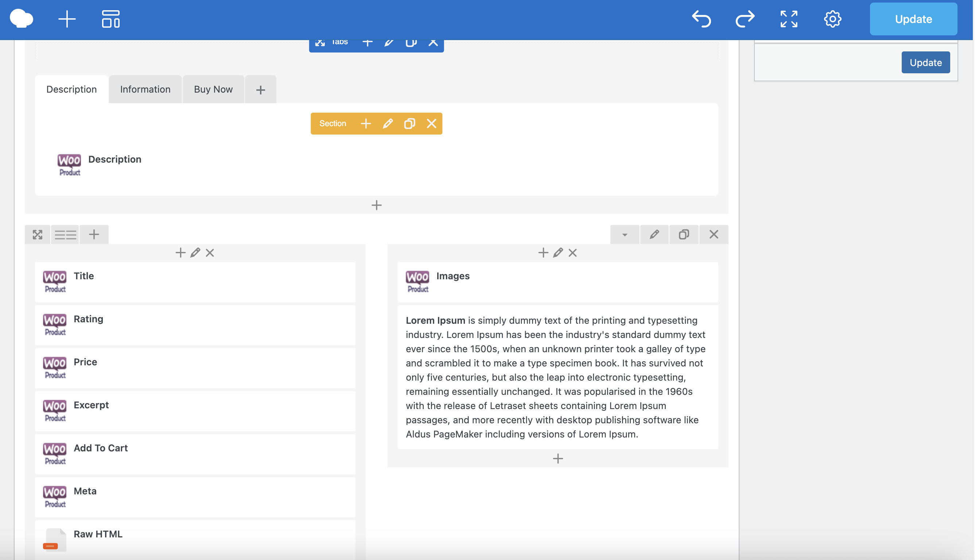975x560 pixels.
Task: Click the redo arrow in top bar
Action: (x=745, y=19)
